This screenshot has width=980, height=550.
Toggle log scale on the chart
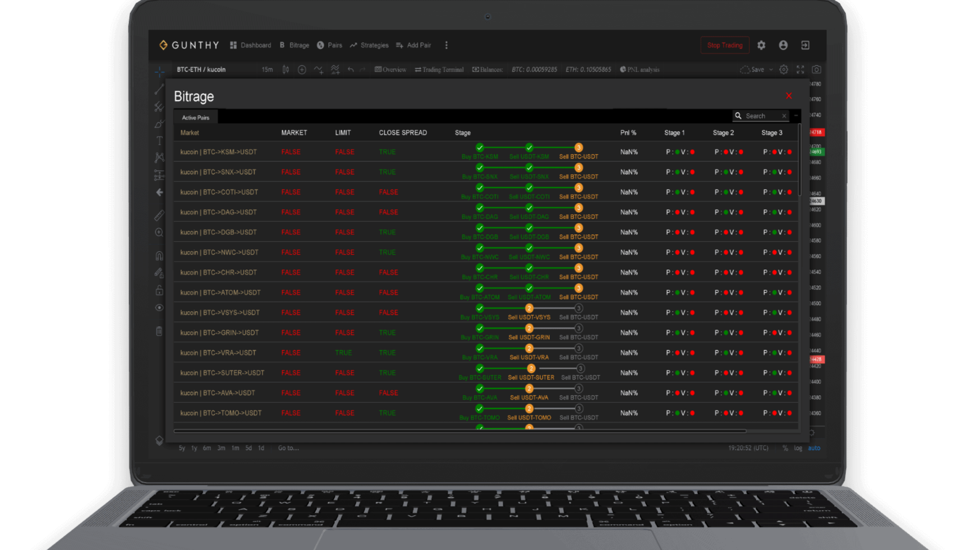point(798,448)
